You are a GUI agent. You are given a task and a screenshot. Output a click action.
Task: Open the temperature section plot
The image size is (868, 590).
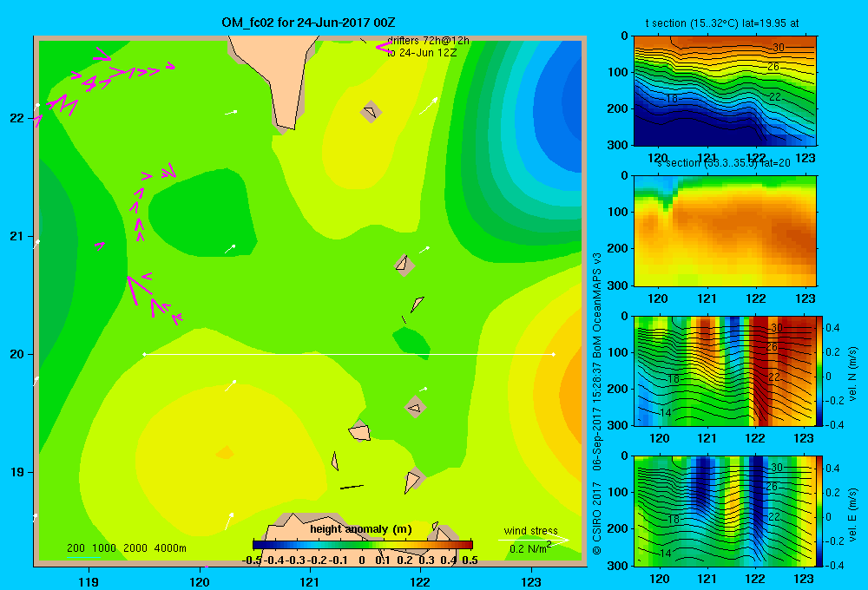725,91
